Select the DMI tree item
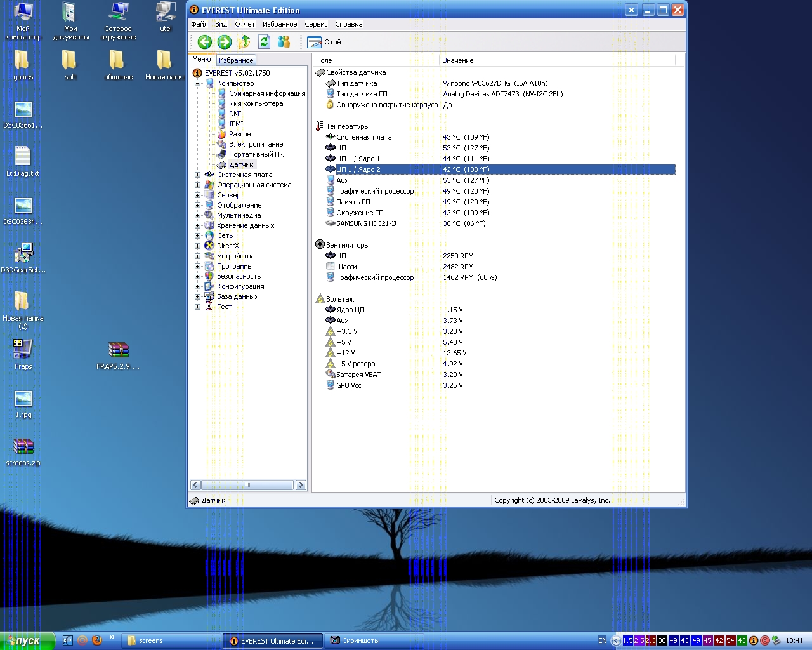This screenshot has width=812, height=650. click(235, 114)
